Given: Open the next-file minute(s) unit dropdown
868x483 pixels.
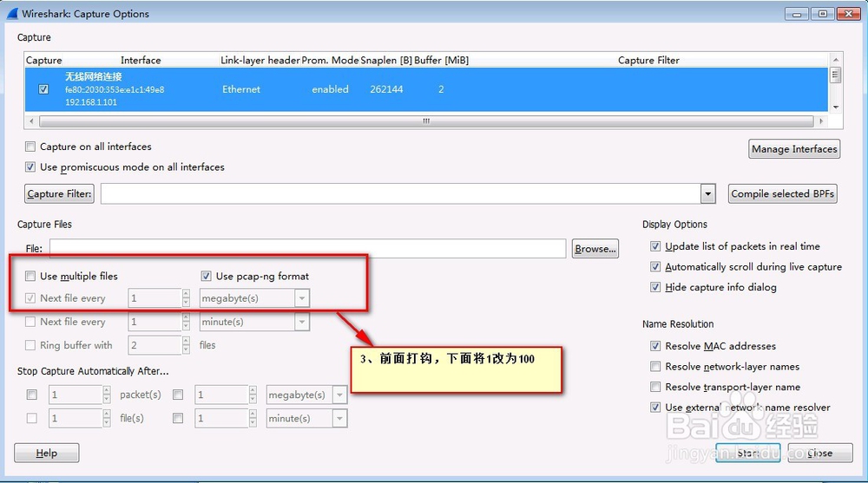Looking at the screenshot, I should [302, 322].
